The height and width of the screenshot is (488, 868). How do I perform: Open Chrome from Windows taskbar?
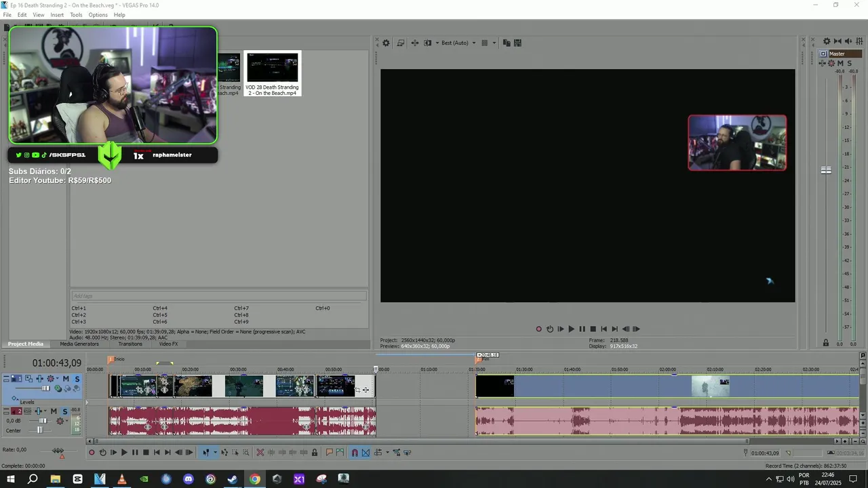coord(254,479)
